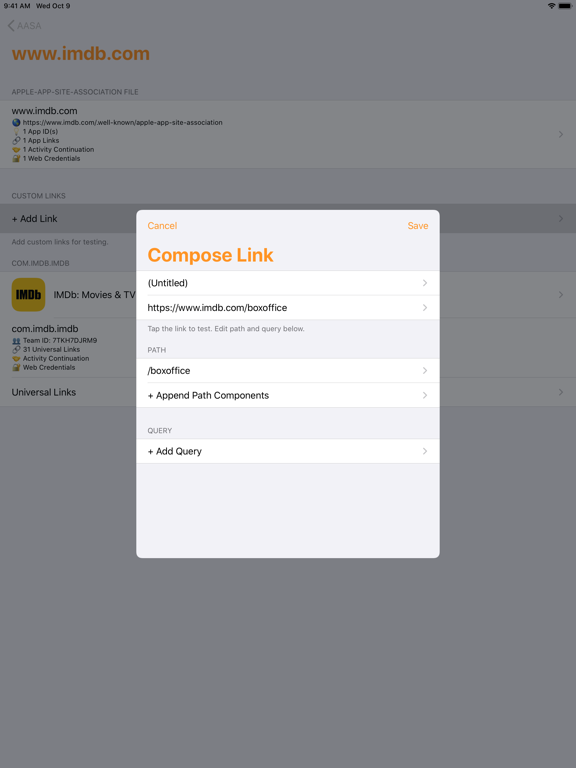Click the back arrow icon beside AASA
576x768 pixels.
point(11,26)
